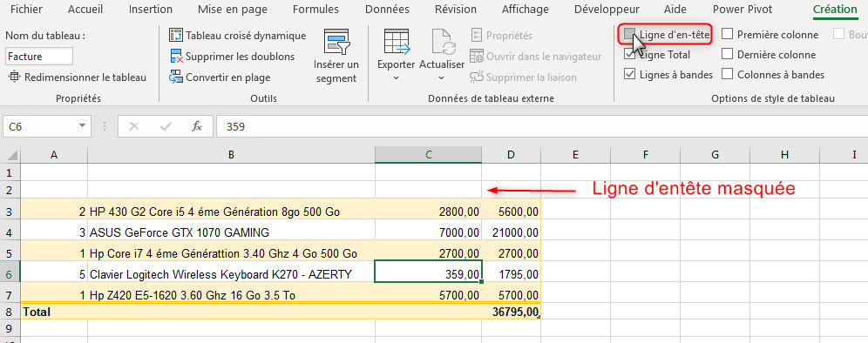This screenshot has height=343, width=868.
Task: Select column C header
Action: point(429,156)
